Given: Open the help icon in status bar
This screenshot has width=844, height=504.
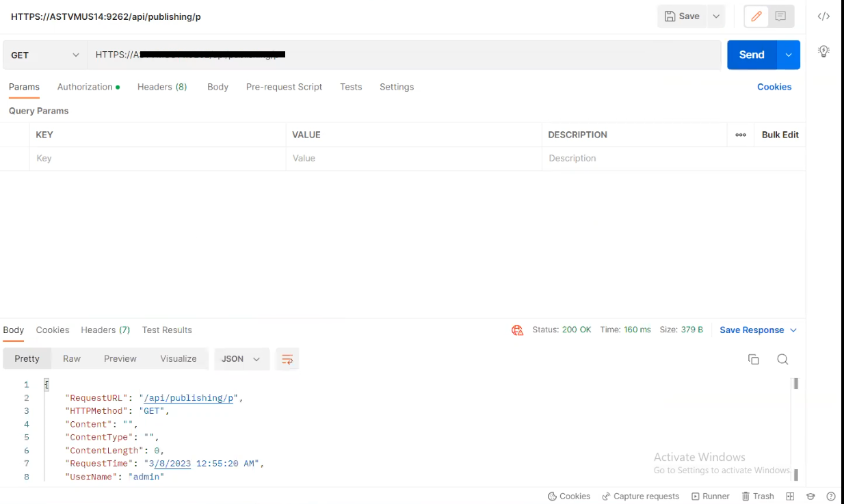Looking at the screenshot, I should 831,496.
